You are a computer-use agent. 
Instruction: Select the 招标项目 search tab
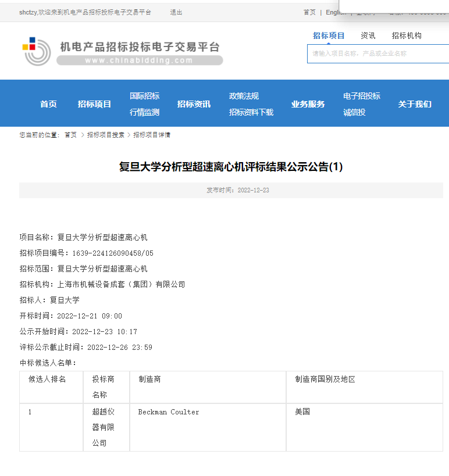pos(329,35)
